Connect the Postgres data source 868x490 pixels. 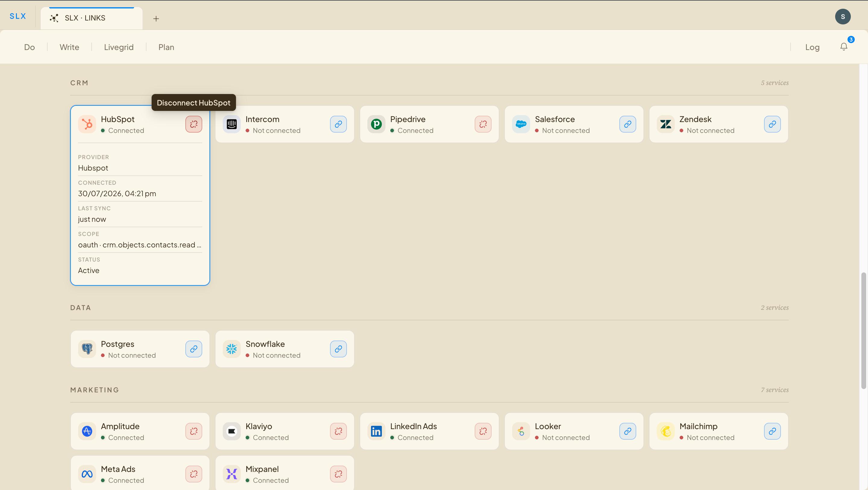tap(194, 349)
